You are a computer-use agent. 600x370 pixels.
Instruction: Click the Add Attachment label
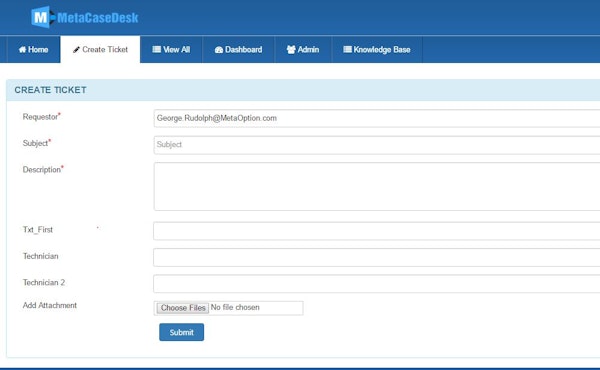[x=50, y=305]
